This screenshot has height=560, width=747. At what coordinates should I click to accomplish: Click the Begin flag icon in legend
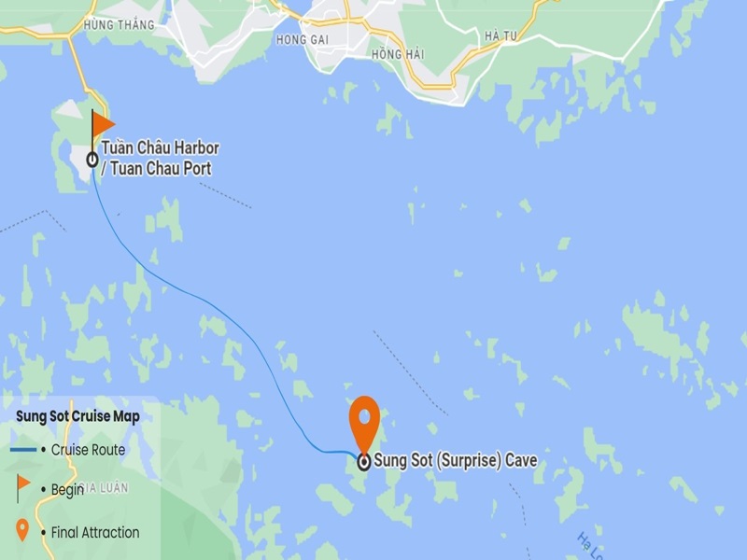(x=22, y=487)
